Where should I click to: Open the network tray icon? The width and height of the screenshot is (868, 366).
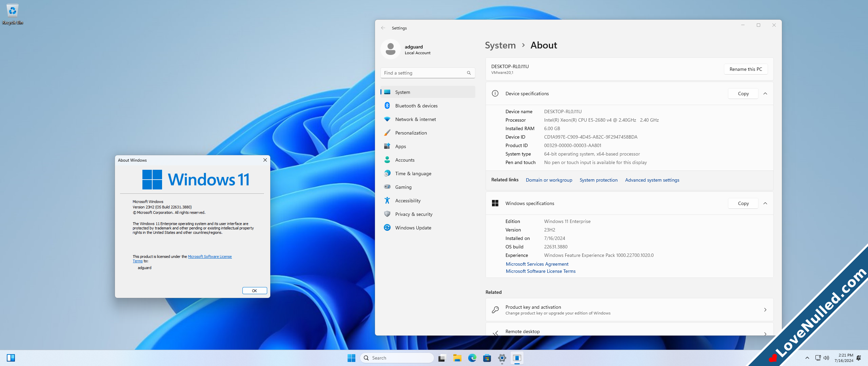coord(818,358)
